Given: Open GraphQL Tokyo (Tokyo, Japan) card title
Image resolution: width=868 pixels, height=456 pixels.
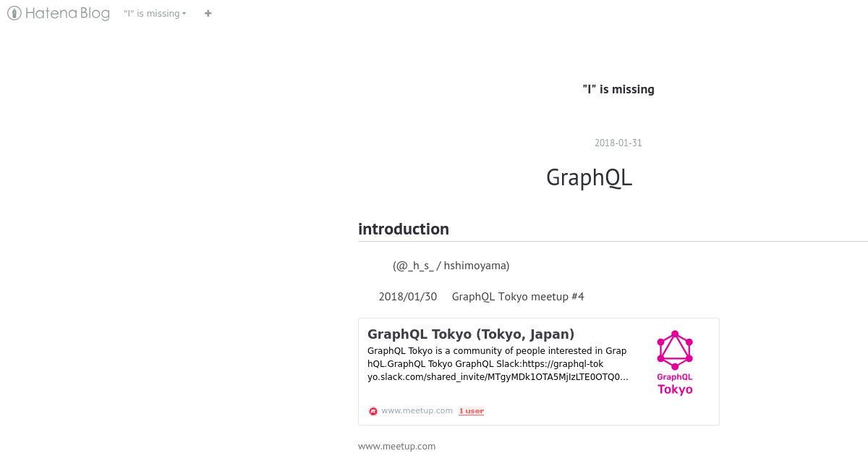Looking at the screenshot, I should pos(471,334).
